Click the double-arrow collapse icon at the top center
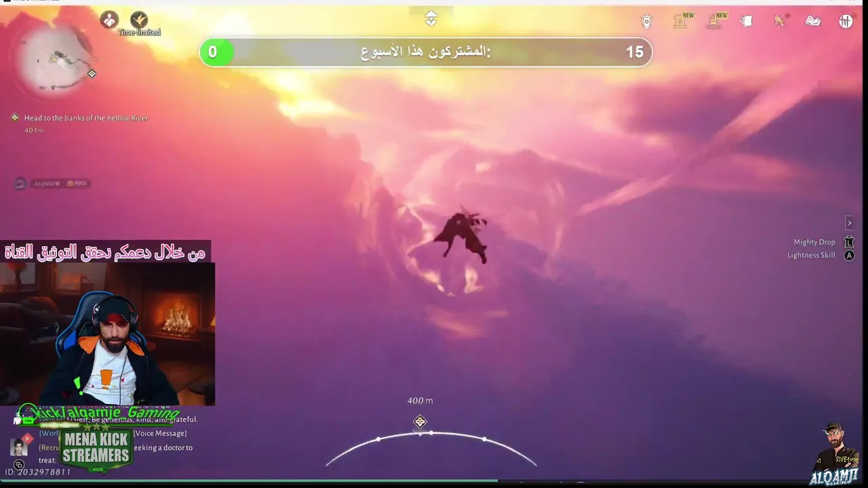Viewport: 868px width, 488px height. 431,19
